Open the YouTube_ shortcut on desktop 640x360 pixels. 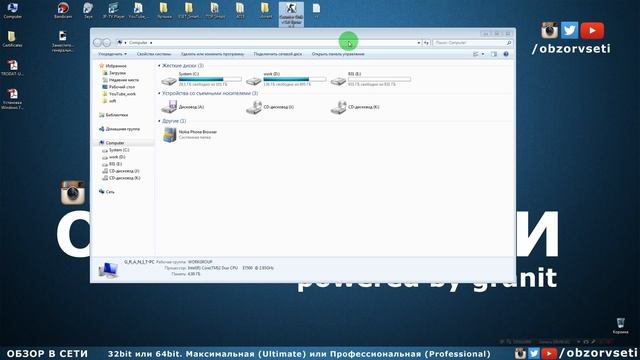(x=138, y=11)
